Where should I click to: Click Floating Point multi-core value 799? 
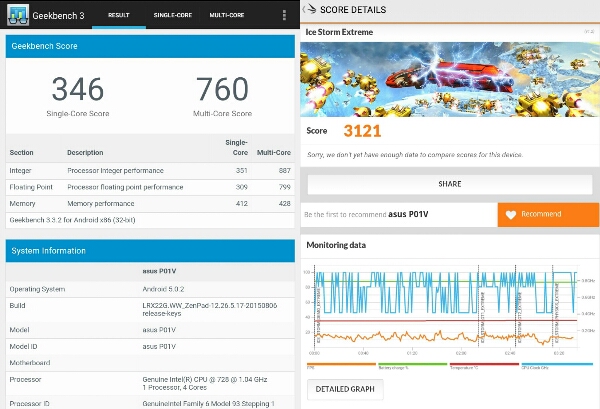(x=285, y=187)
